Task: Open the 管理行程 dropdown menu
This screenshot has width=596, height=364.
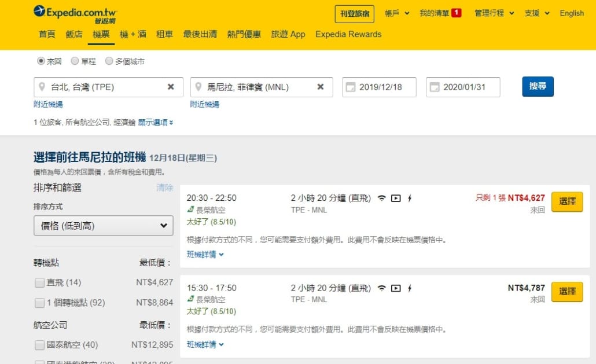Action: click(x=494, y=13)
